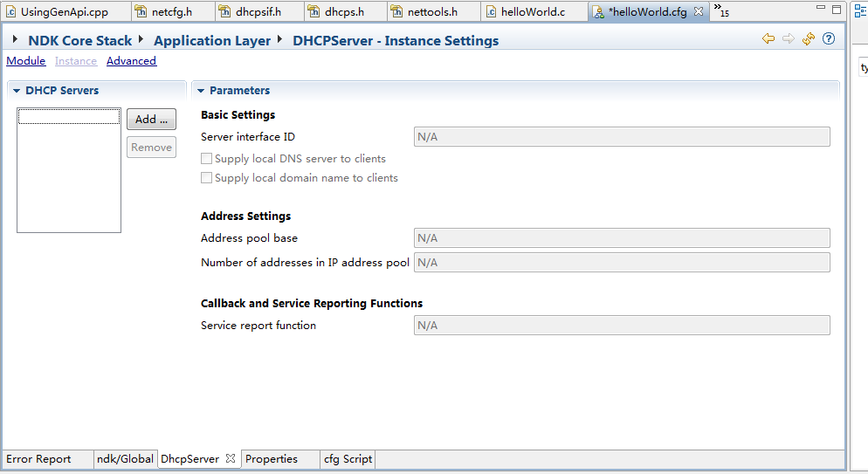Image resolution: width=868 pixels, height=474 pixels.
Task: Show hidden editor tabs list
Action: tap(720, 10)
